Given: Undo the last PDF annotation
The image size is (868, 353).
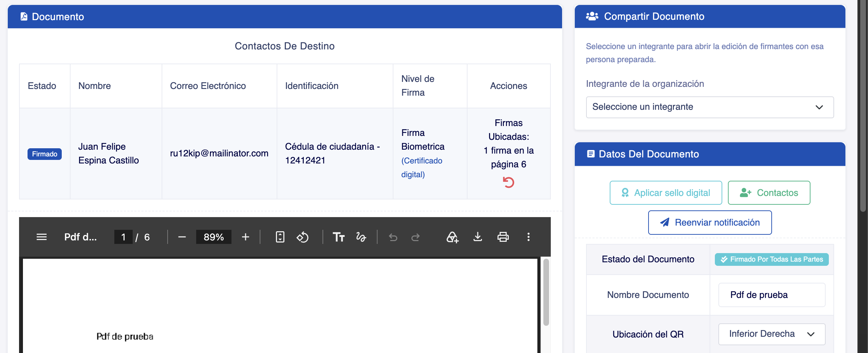Looking at the screenshot, I should pos(393,237).
